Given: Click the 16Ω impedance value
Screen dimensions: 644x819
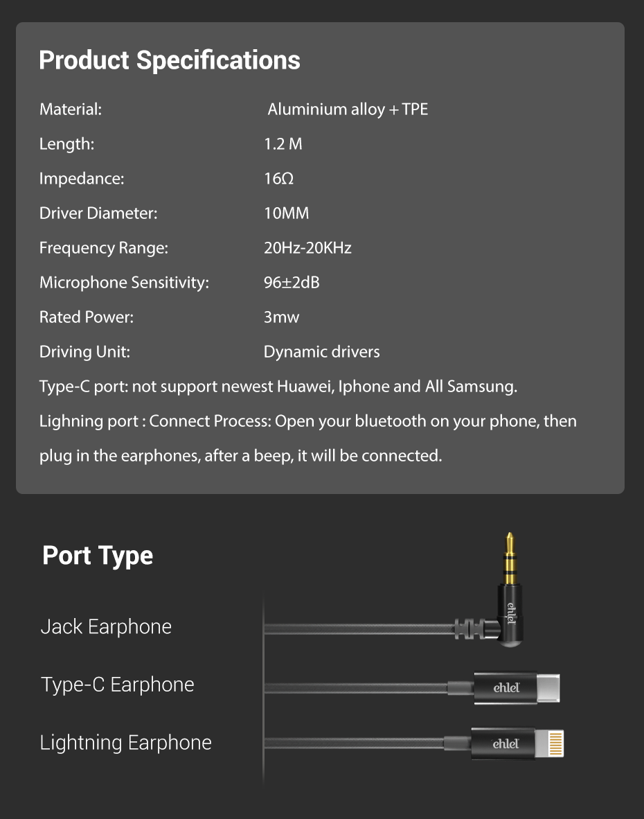Looking at the screenshot, I should tap(278, 179).
